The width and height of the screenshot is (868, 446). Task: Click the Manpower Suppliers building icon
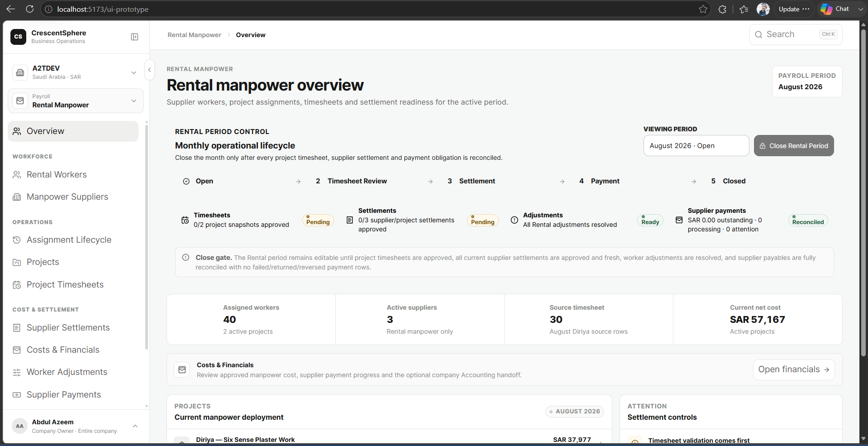17,197
